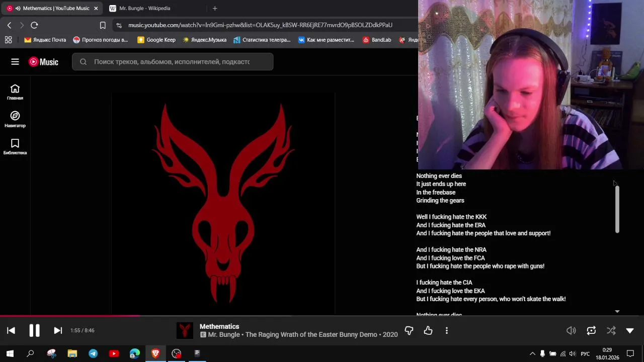
Task: Open the Brave browser taskbar icon
Action: [155, 353]
